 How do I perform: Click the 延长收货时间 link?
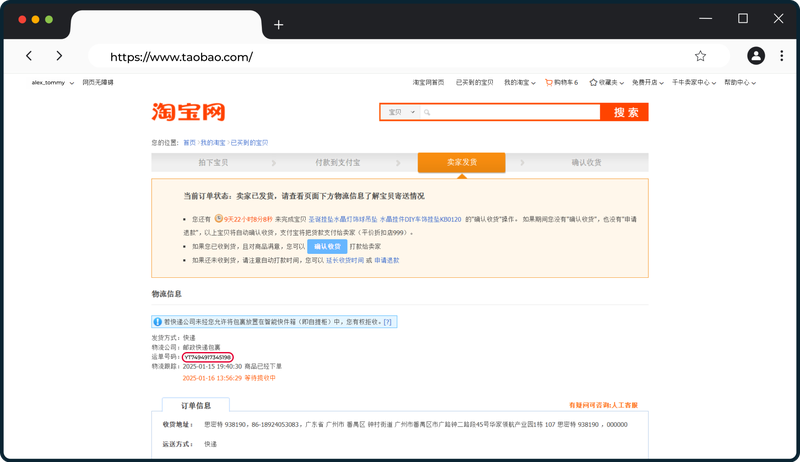coord(345,260)
